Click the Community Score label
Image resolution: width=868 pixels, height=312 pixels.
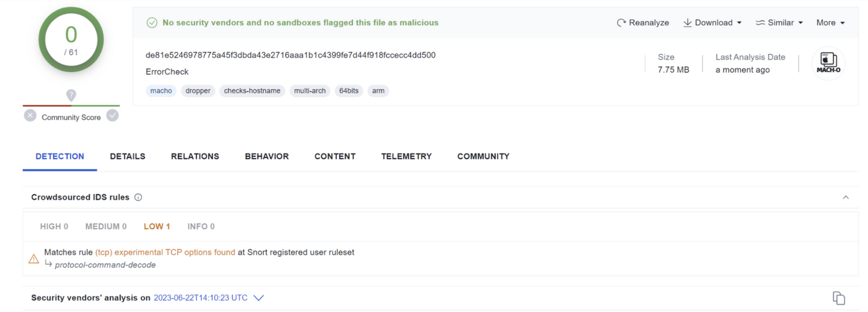point(71,117)
